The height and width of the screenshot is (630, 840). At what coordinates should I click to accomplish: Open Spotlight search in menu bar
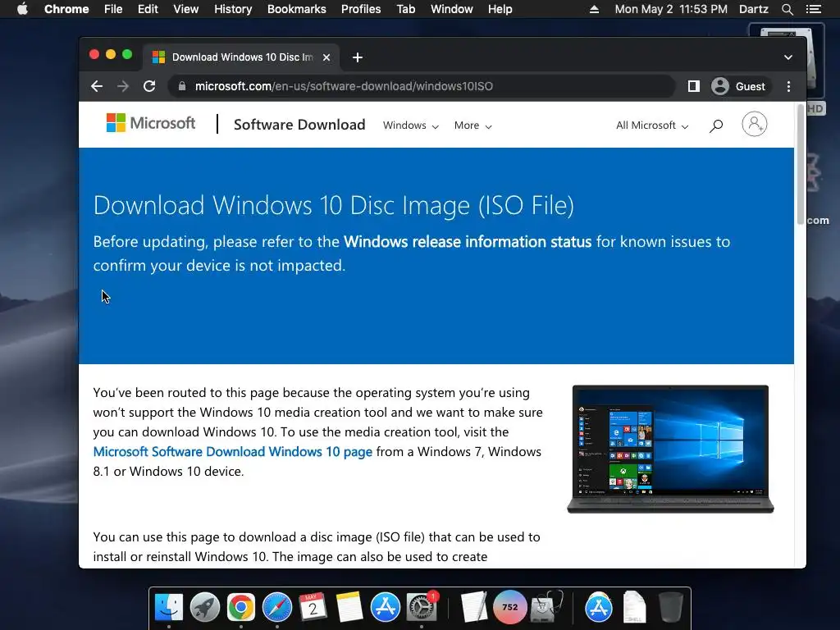pos(787,9)
